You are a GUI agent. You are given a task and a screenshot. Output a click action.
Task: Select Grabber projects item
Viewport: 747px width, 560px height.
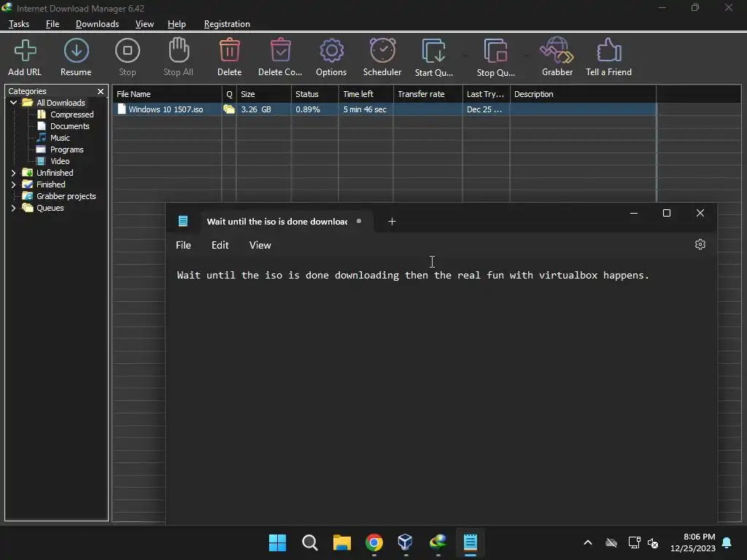[x=66, y=196]
